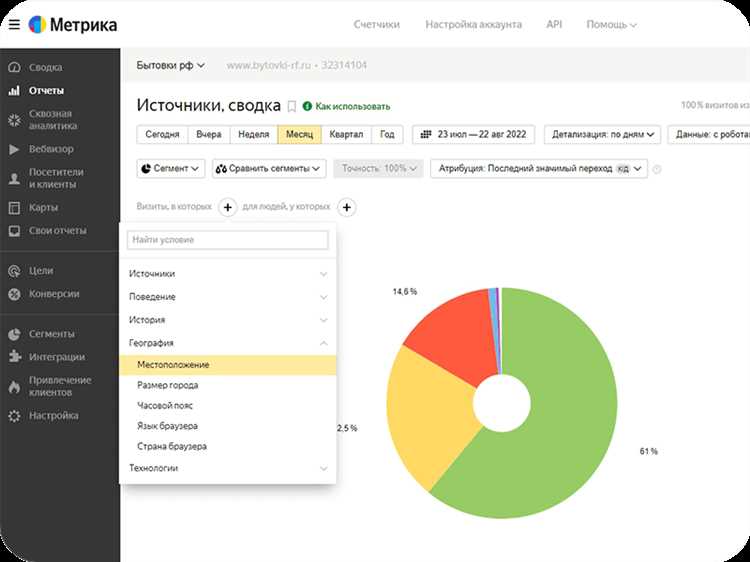
Task: Click the Сводка sidebar icon
Action: (x=14, y=68)
